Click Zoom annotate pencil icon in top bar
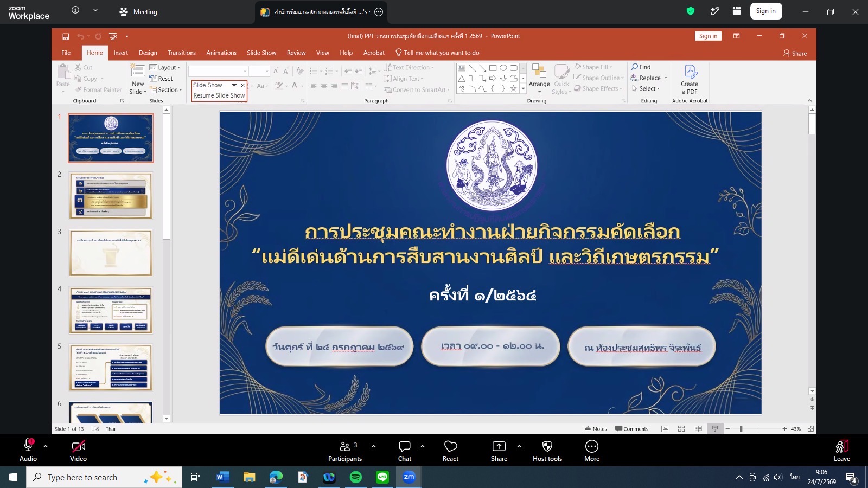This screenshot has width=868, height=488. [x=715, y=11]
